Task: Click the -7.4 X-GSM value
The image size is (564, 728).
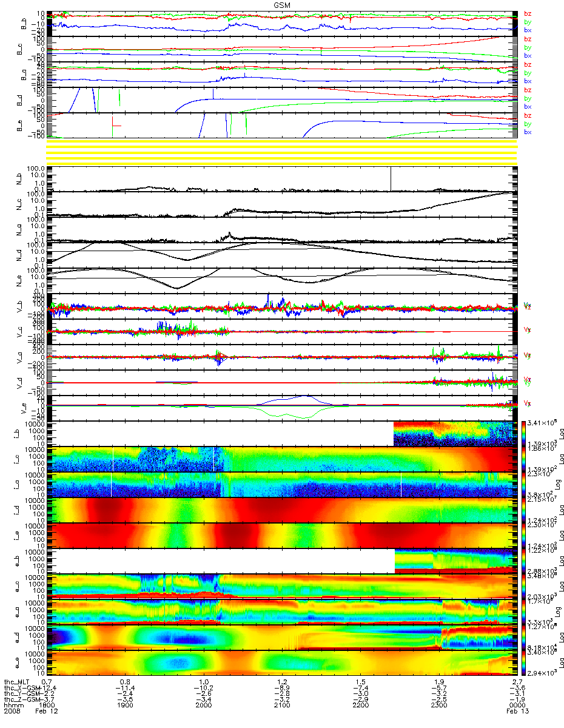Action: click(x=360, y=689)
